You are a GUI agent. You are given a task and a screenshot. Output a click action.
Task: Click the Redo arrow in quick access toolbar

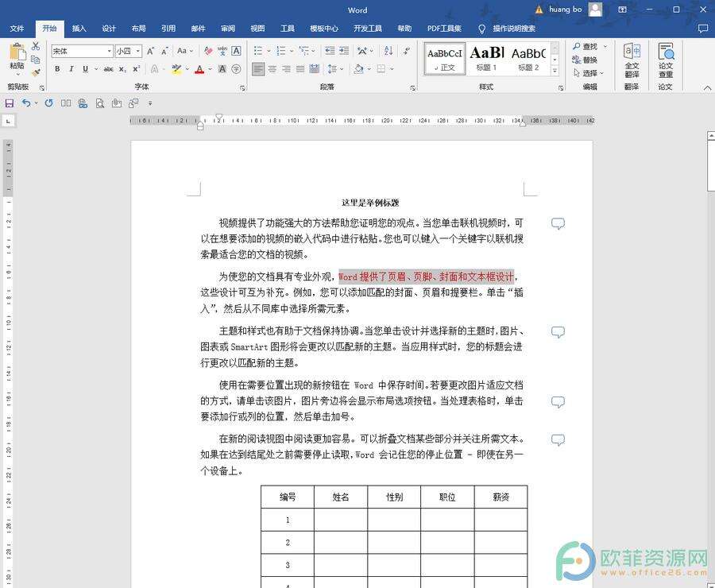[48, 103]
